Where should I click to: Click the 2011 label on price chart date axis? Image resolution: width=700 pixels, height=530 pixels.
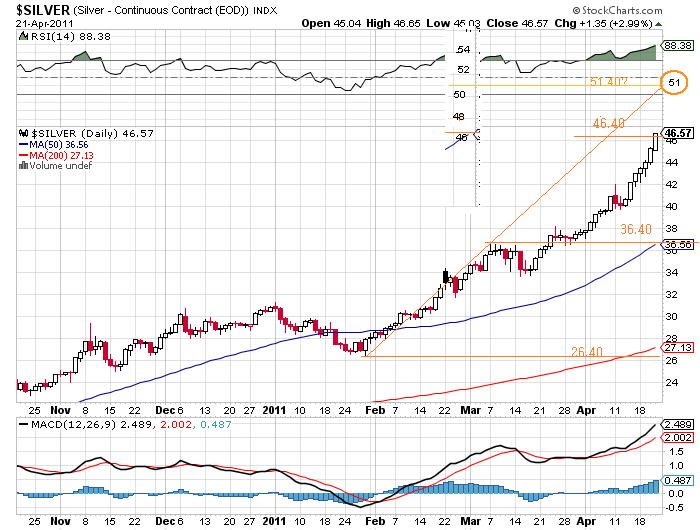click(274, 410)
